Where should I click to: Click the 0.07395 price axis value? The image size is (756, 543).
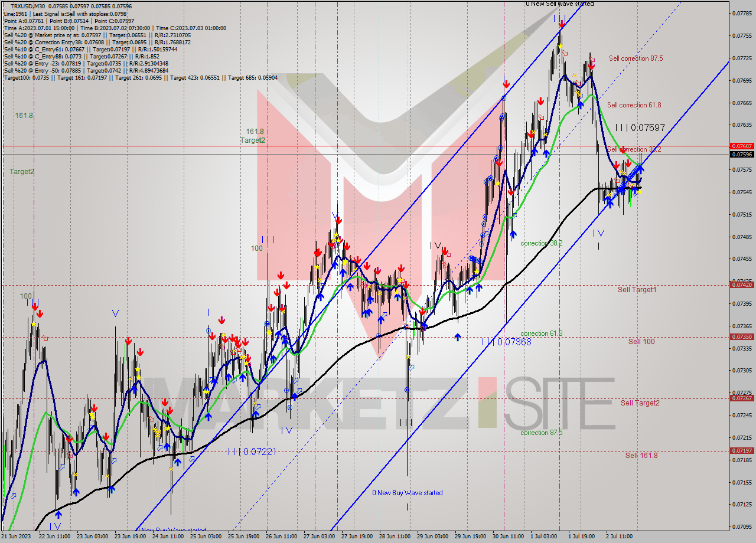point(742,303)
